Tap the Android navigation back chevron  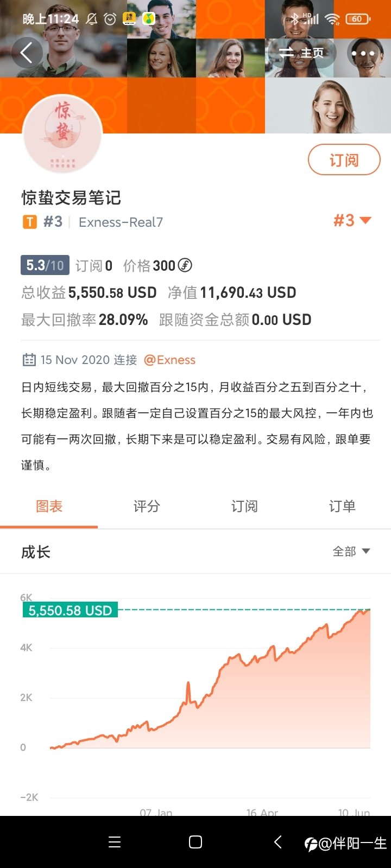click(x=278, y=842)
